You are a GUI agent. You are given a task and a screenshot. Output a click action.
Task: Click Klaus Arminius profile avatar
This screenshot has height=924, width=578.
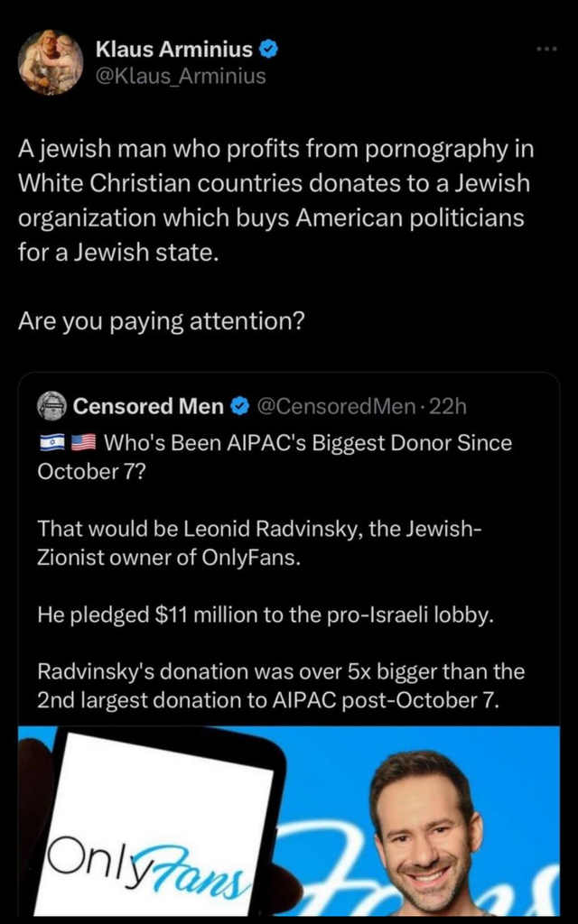pos(51,60)
